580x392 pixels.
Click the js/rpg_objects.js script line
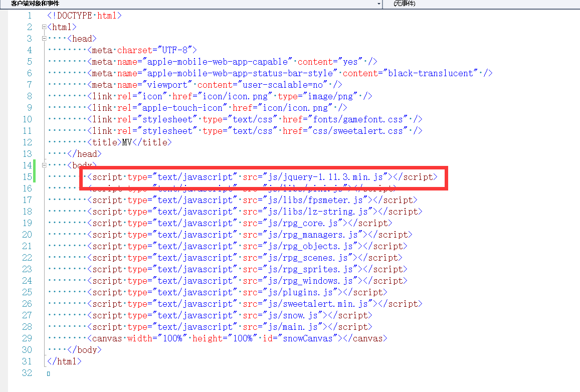tap(247, 246)
